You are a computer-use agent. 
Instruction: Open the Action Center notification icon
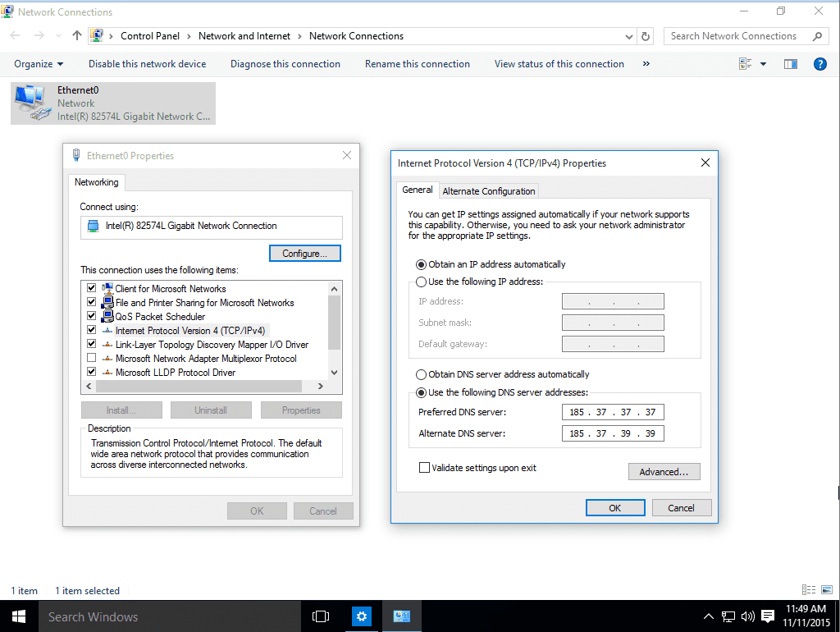click(768, 616)
